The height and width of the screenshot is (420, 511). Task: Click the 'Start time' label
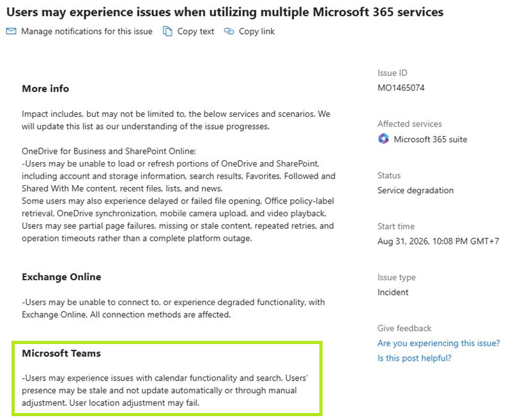pos(396,227)
